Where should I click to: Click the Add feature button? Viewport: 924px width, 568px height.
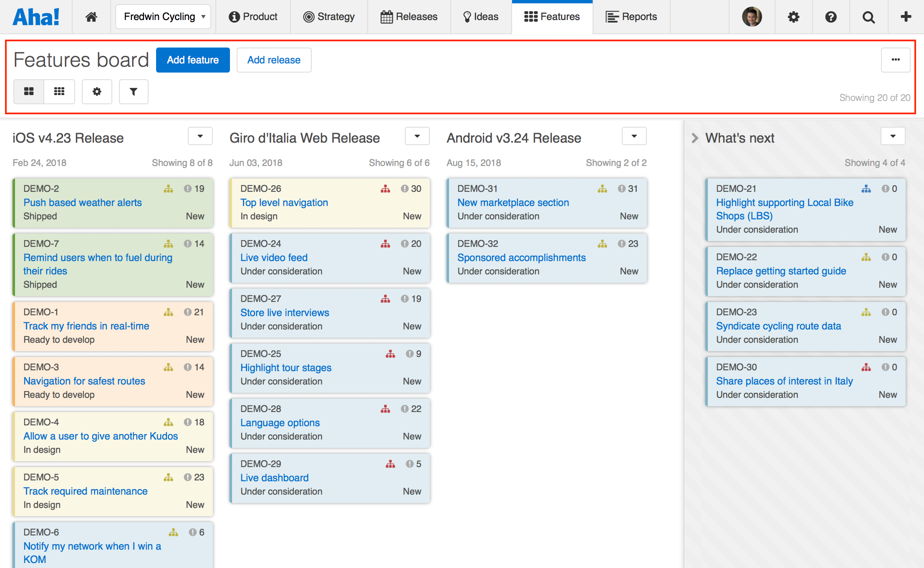(x=192, y=60)
